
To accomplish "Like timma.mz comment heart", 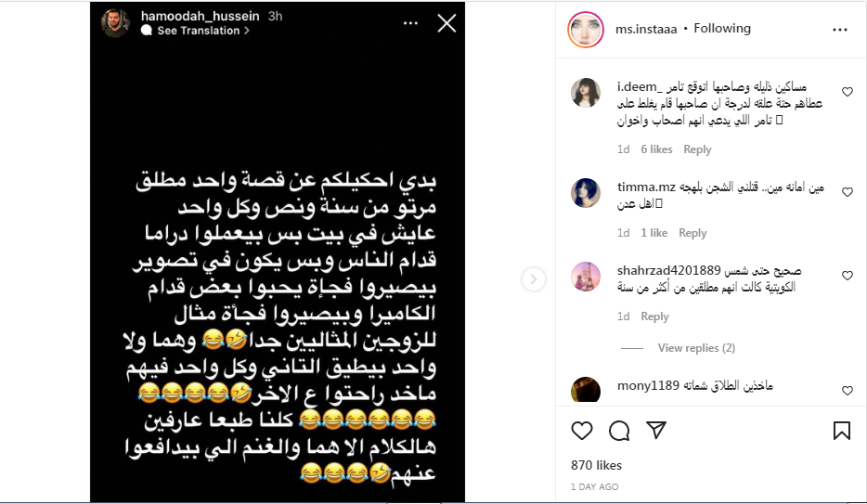I will 848,192.
